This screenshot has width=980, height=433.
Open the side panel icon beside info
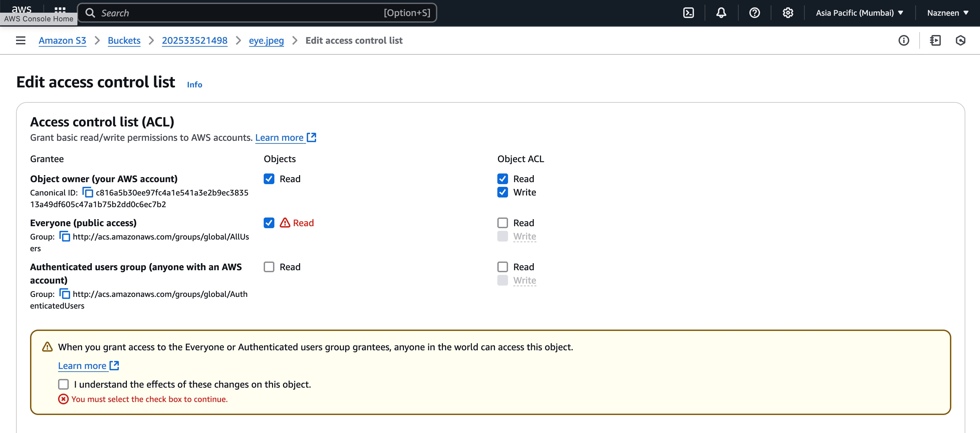pos(936,40)
